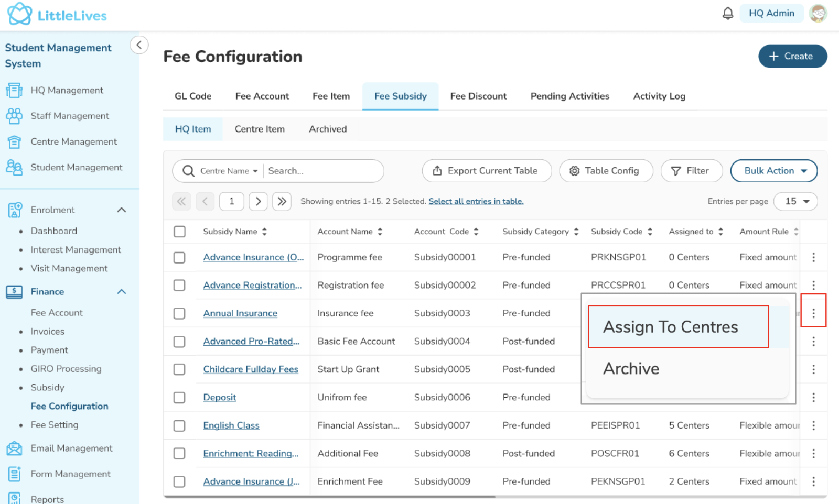This screenshot has width=839, height=504.
Task: Go to the last page with the double arrow
Action: (282, 201)
